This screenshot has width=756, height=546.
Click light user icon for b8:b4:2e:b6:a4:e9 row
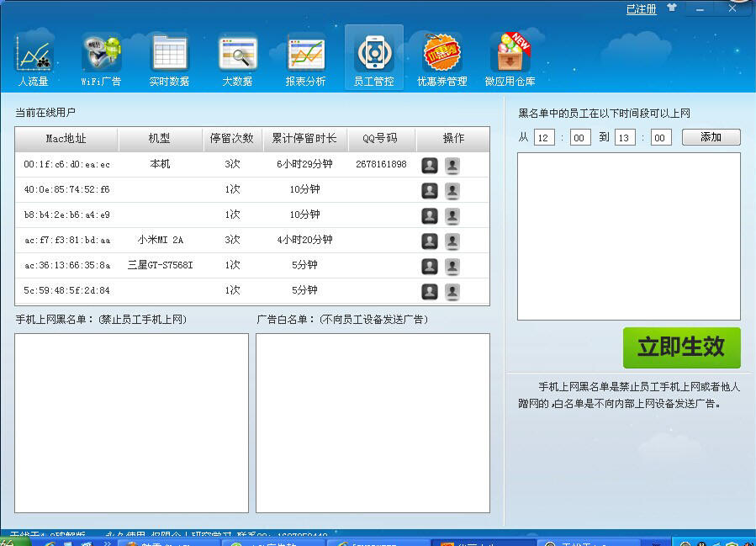pos(452,215)
